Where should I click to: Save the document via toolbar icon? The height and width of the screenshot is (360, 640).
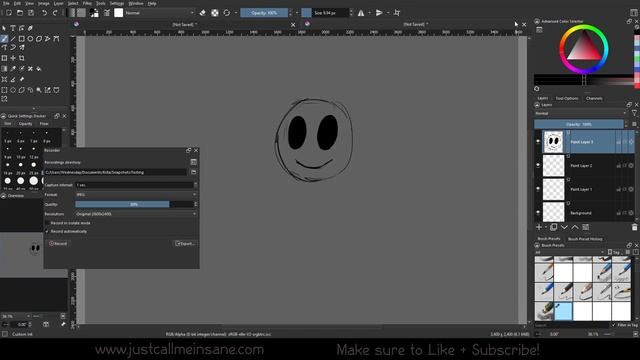[31, 13]
